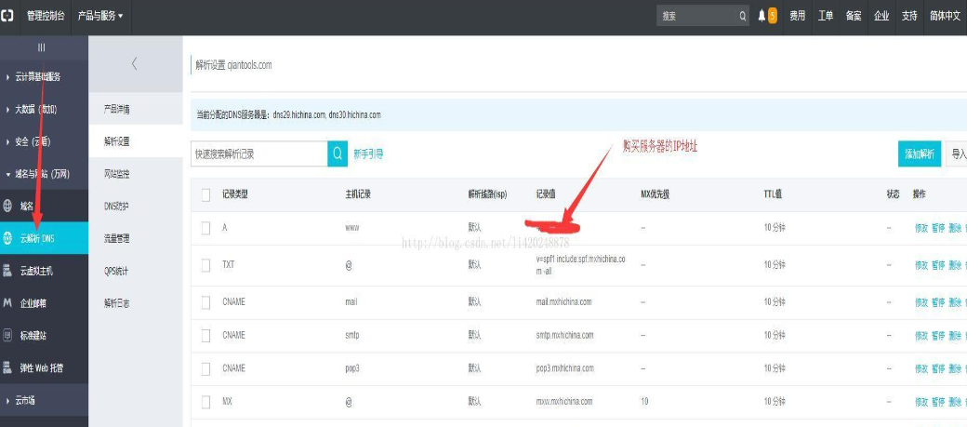Click the 导入 button
This screenshot has height=427, width=980.
(958, 153)
